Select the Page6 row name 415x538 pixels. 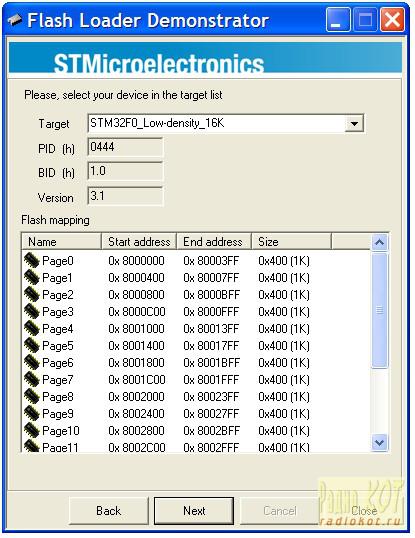(x=58, y=363)
